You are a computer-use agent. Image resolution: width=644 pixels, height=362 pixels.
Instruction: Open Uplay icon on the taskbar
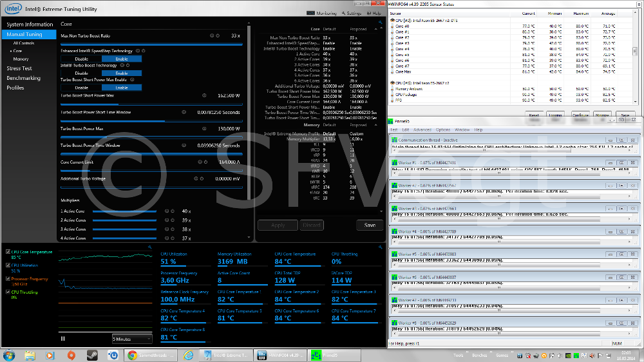[x=113, y=355]
